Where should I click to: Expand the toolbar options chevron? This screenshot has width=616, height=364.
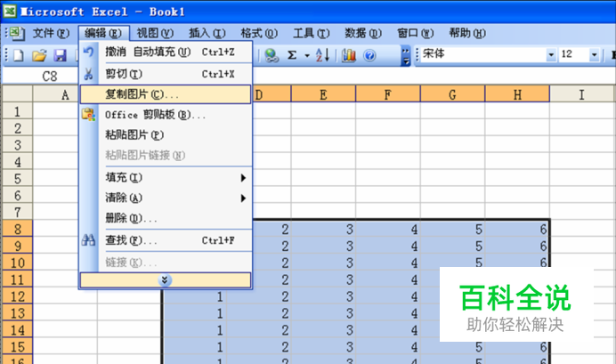point(405,55)
